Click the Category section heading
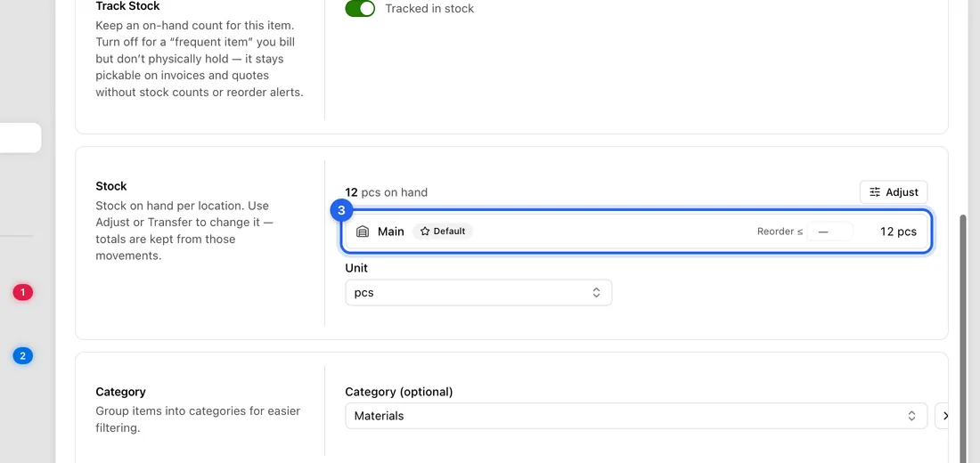This screenshot has width=980, height=463. pos(120,392)
